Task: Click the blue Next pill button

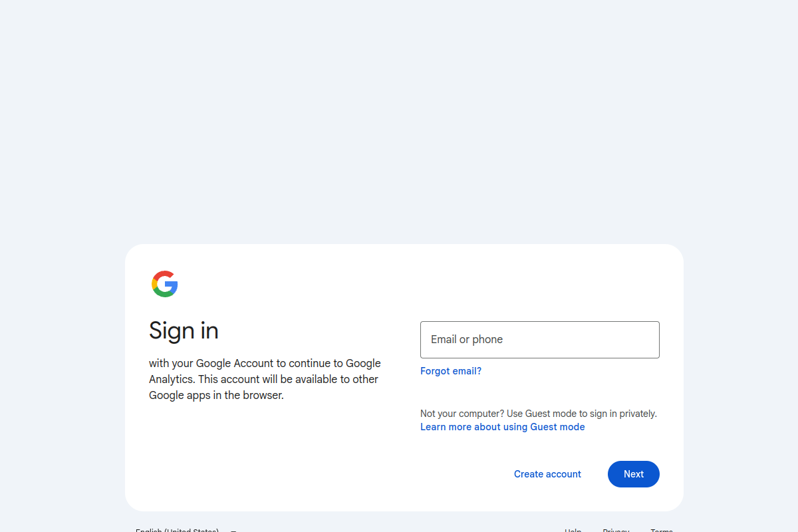Action: point(633,473)
